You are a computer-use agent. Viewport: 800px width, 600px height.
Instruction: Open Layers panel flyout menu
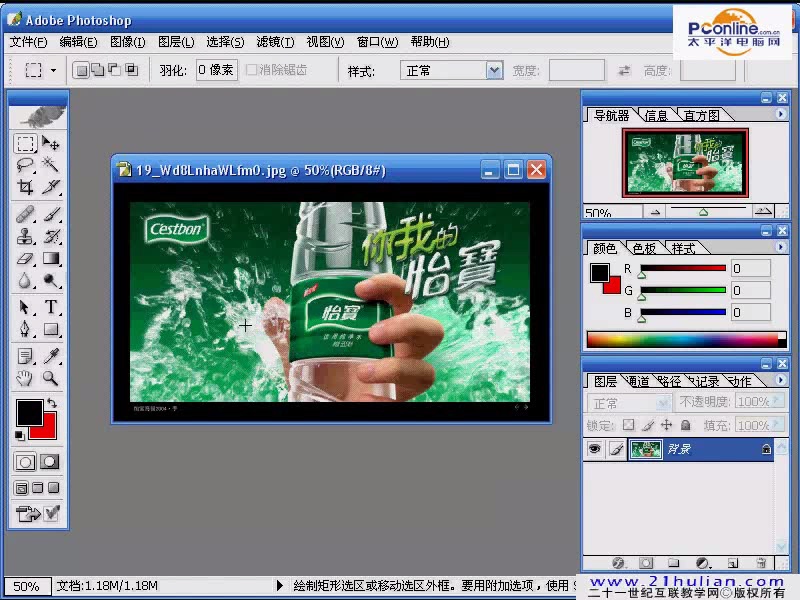coord(780,380)
